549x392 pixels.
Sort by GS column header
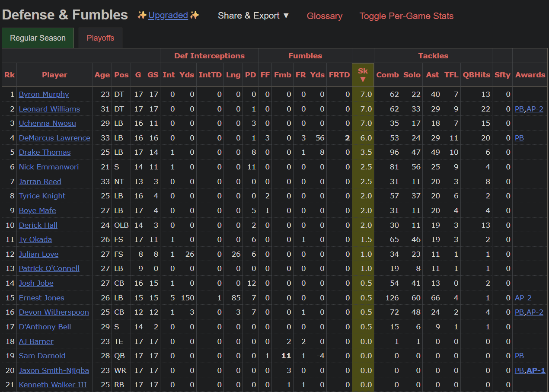pos(153,75)
